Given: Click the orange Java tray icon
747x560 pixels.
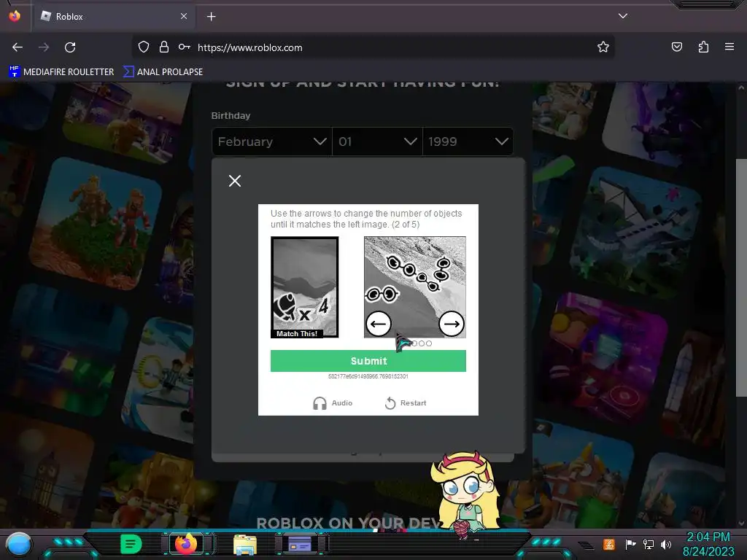Looking at the screenshot, I should (x=609, y=544).
